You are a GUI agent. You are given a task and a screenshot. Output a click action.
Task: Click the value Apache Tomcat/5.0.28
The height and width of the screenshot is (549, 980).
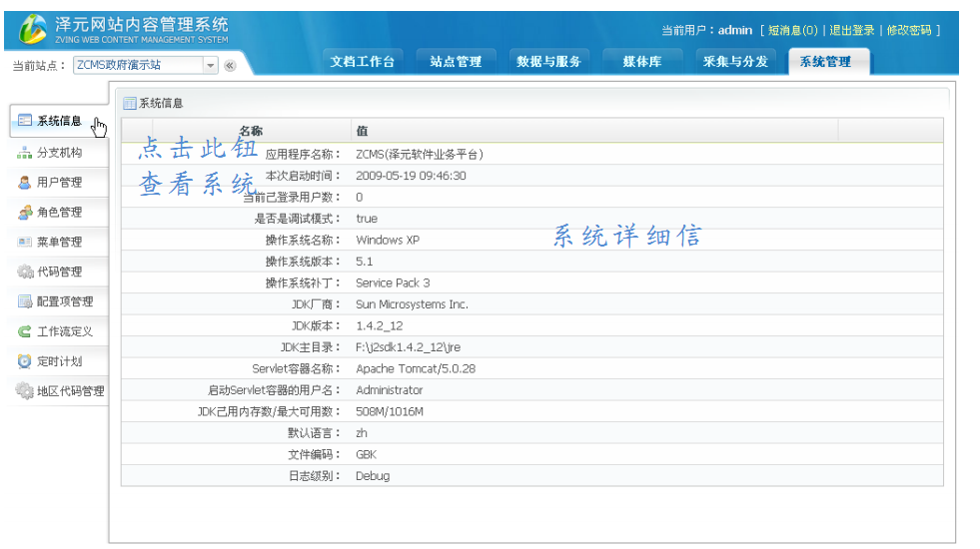click(416, 368)
